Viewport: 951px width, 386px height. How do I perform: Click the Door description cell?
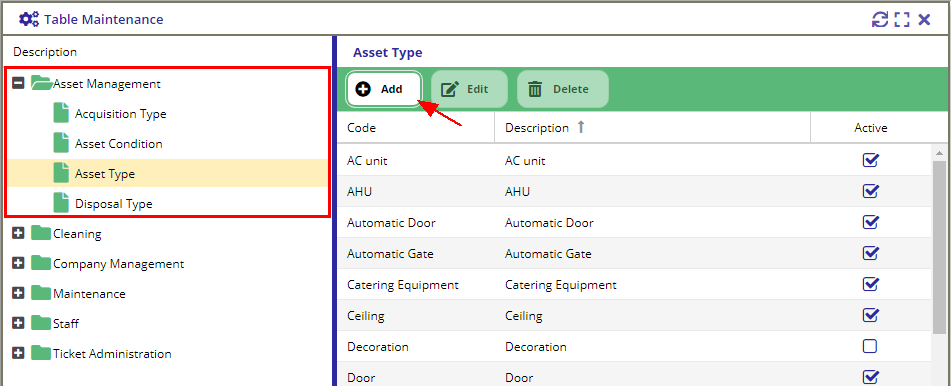click(x=653, y=375)
